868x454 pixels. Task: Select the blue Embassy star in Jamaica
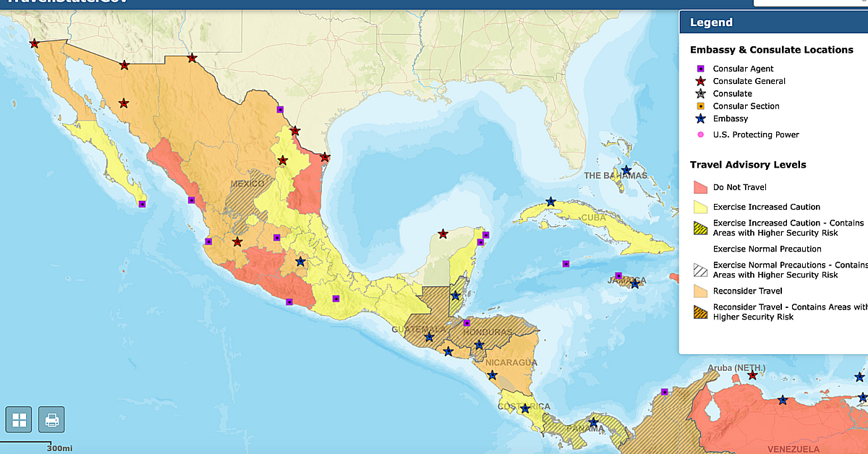634,284
